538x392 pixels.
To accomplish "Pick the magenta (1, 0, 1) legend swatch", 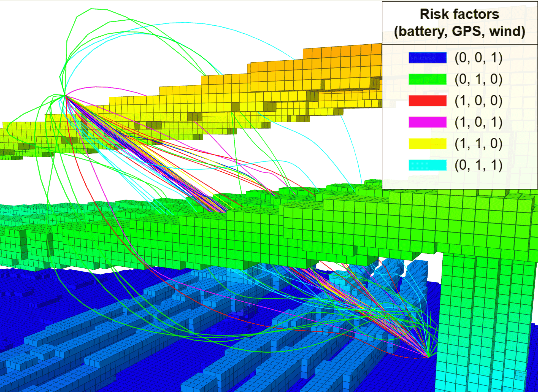I will click(427, 122).
